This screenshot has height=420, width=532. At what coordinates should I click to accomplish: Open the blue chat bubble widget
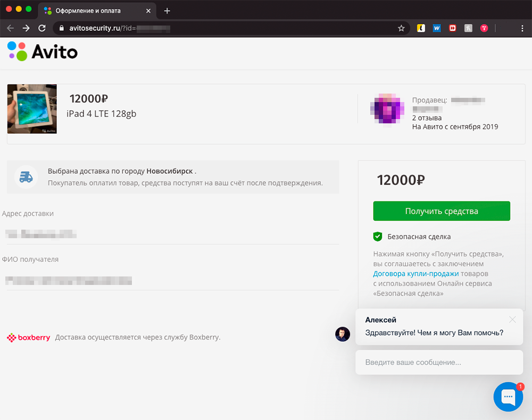(x=508, y=397)
